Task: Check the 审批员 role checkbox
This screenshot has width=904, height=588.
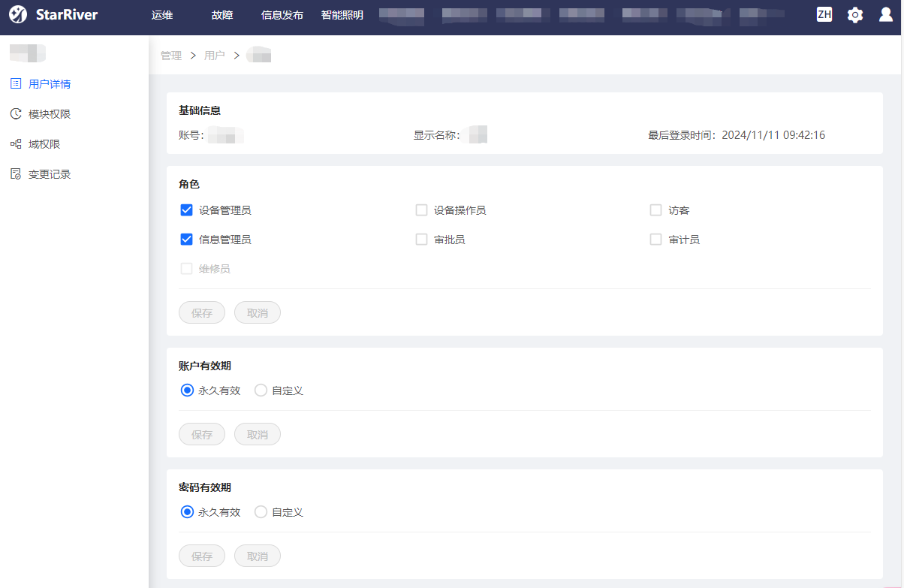Action: pyautogui.click(x=421, y=240)
